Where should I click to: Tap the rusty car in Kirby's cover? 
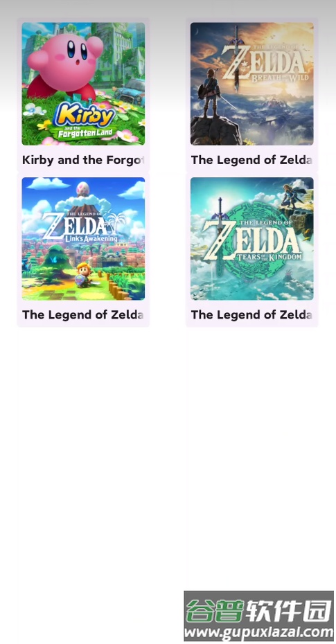point(130,93)
